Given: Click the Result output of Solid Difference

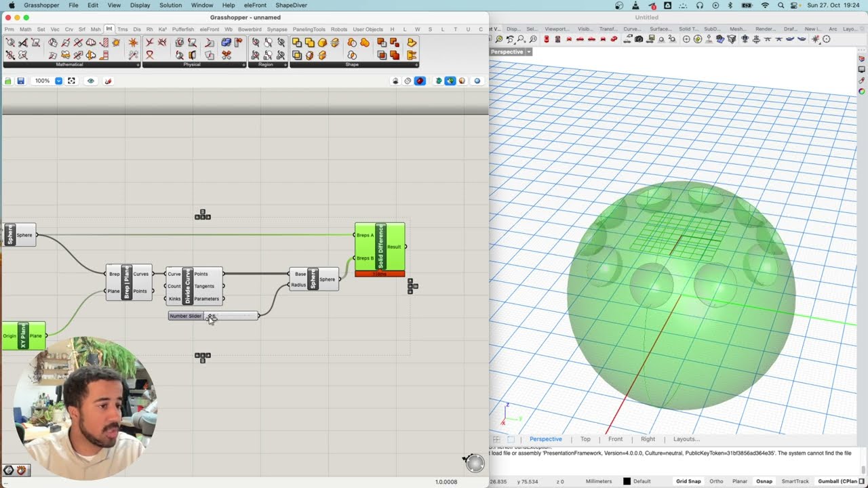Looking at the screenshot, I should point(394,247).
